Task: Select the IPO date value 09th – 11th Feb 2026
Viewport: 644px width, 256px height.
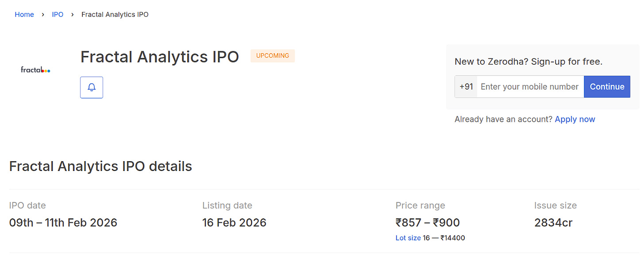Action: click(x=63, y=222)
